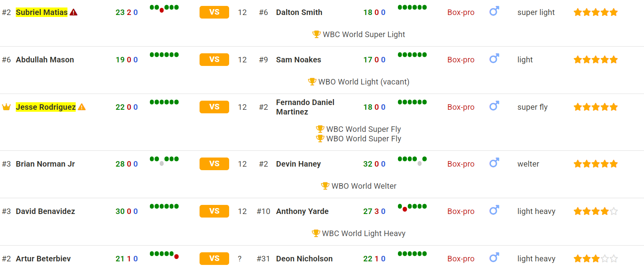This screenshot has width=644, height=274.
Task: Click the five-star rating for Mason vs Noakes
Action: [x=595, y=60]
